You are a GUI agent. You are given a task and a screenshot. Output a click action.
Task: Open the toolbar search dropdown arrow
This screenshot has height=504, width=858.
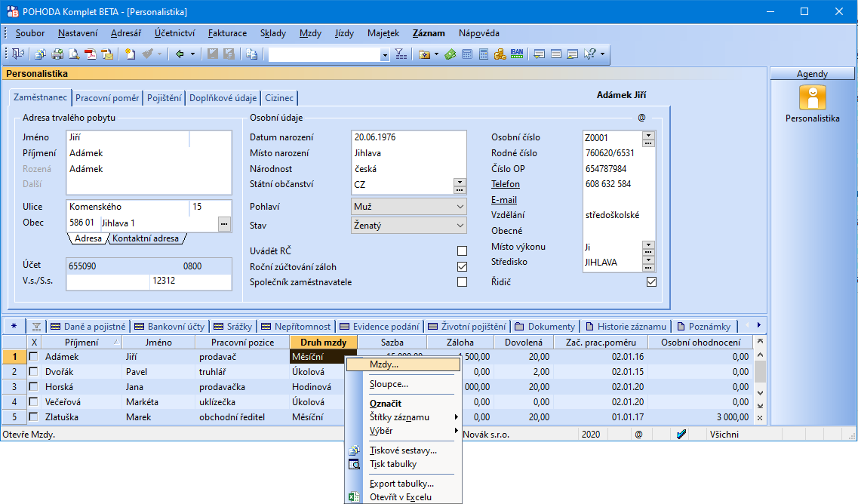(x=385, y=54)
